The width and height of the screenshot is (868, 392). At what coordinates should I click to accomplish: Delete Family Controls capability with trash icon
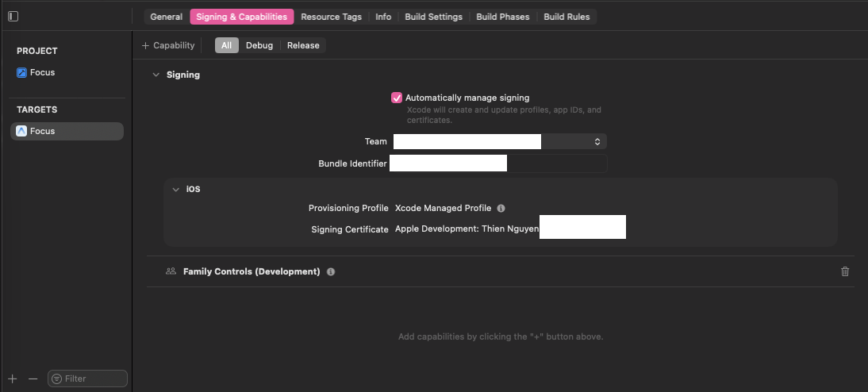tap(845, 271)
